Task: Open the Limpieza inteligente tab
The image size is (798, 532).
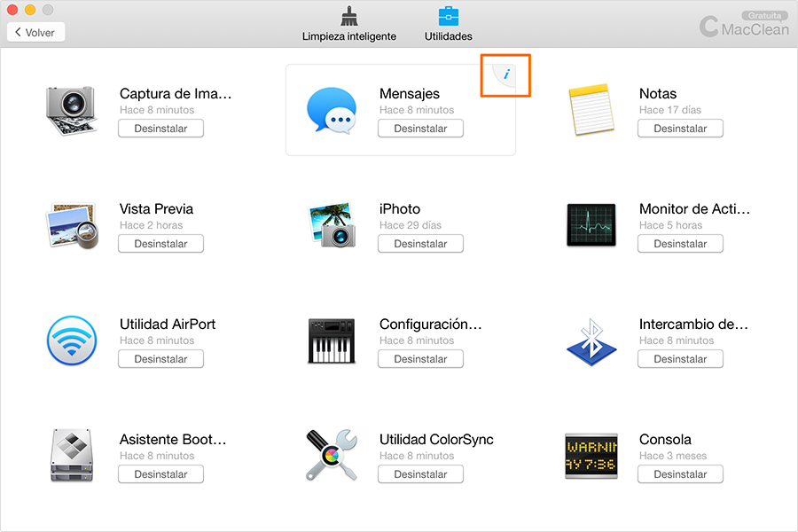Action: point(348,26)
